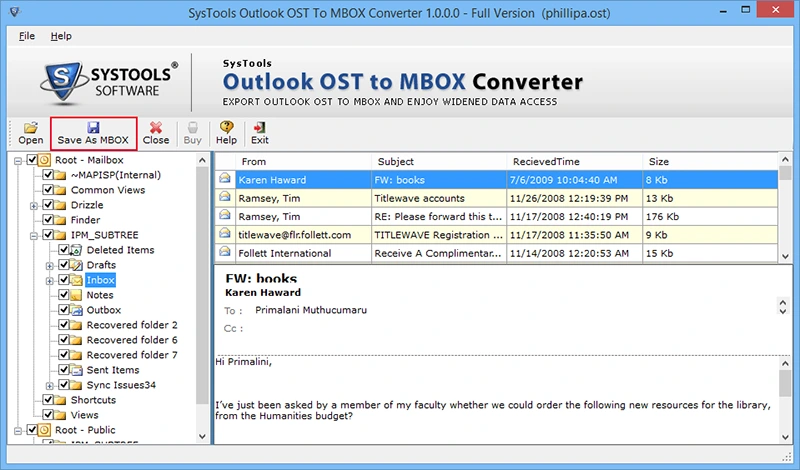800x470 pixels.
Task: Sort by the Subject column header
Action: click(x=439, y=161)
